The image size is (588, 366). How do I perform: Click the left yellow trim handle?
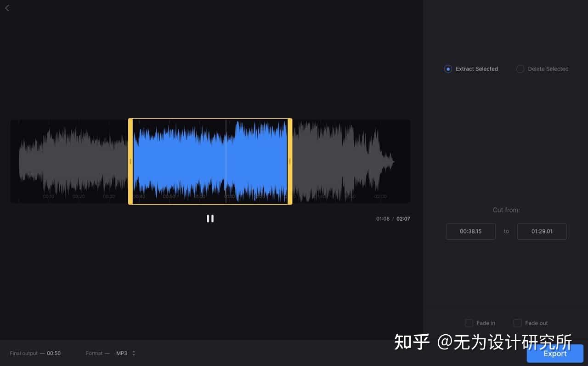click(130, 161)
